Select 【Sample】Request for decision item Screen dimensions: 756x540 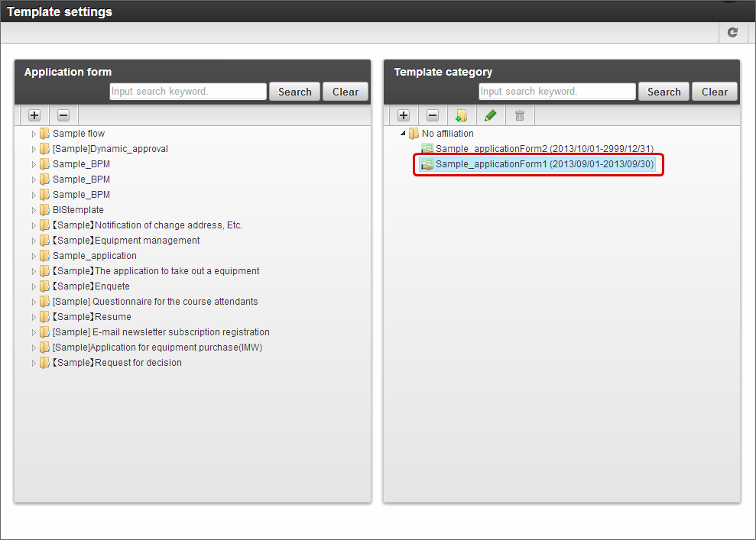click(117, 363)
